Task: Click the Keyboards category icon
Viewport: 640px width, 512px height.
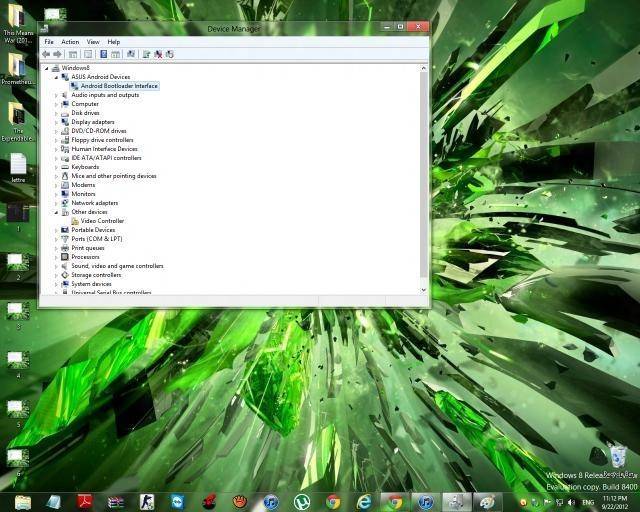Action: pos(64,167)
